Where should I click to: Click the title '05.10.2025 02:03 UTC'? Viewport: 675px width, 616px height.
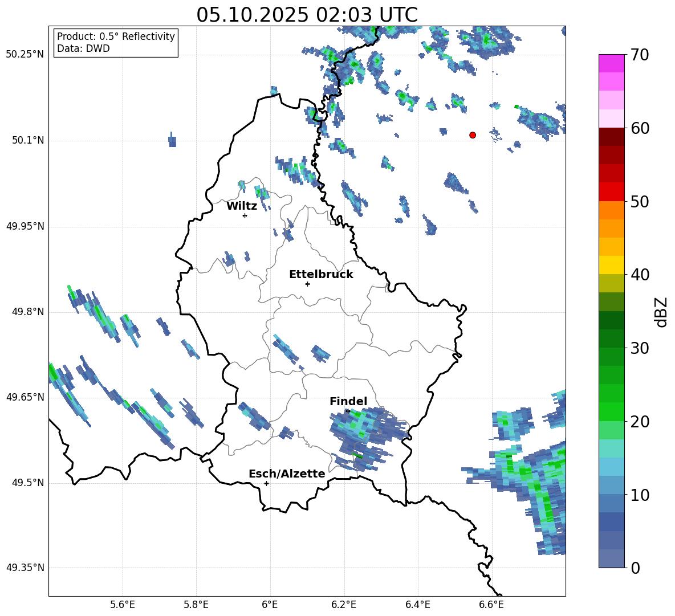pyautogui.click(x=307, y=15)
